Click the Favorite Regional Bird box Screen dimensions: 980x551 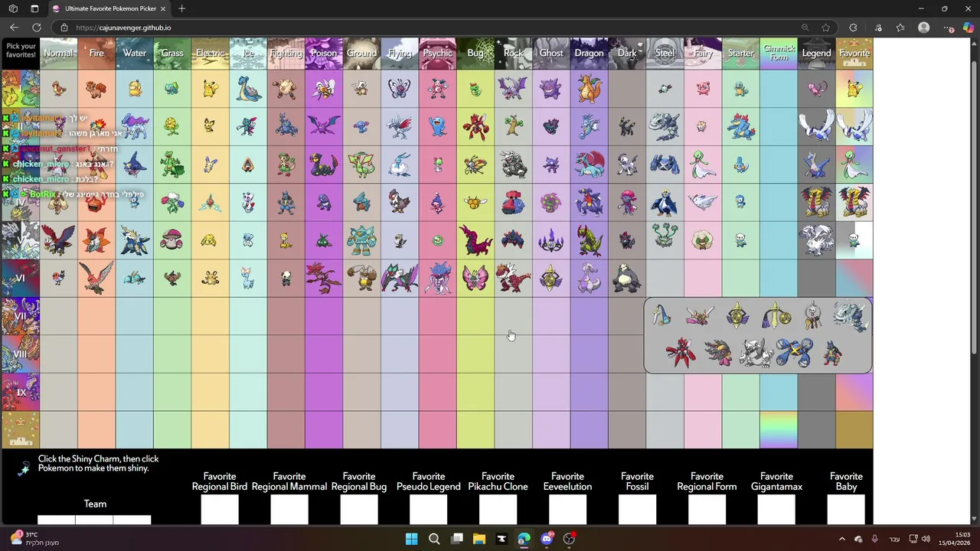click(220, 510)
